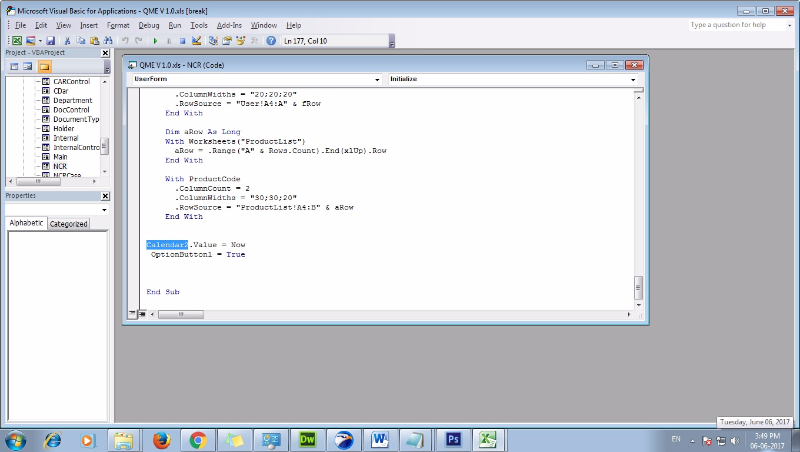Click the Toggle Folders button in Project pane

pos(45,66)
